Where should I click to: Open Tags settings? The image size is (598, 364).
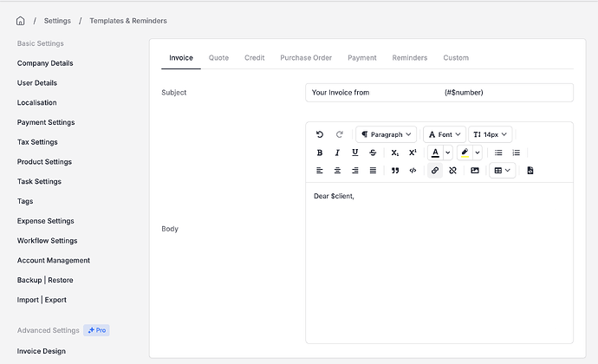coord(25,201)
